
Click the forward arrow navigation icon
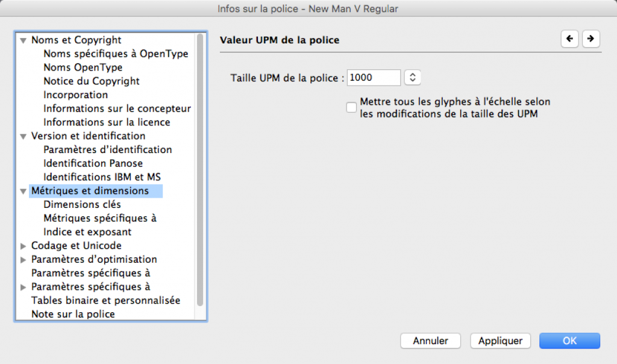591,39
